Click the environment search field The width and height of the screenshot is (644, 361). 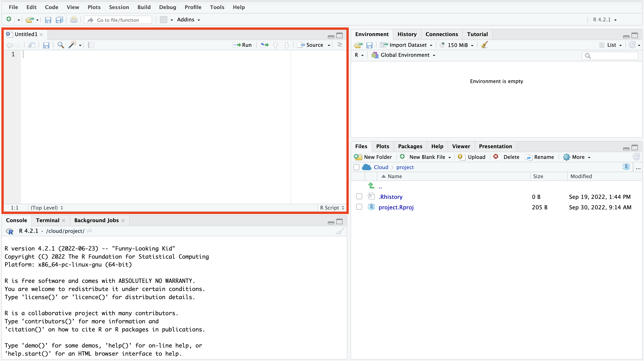(610, 56)
